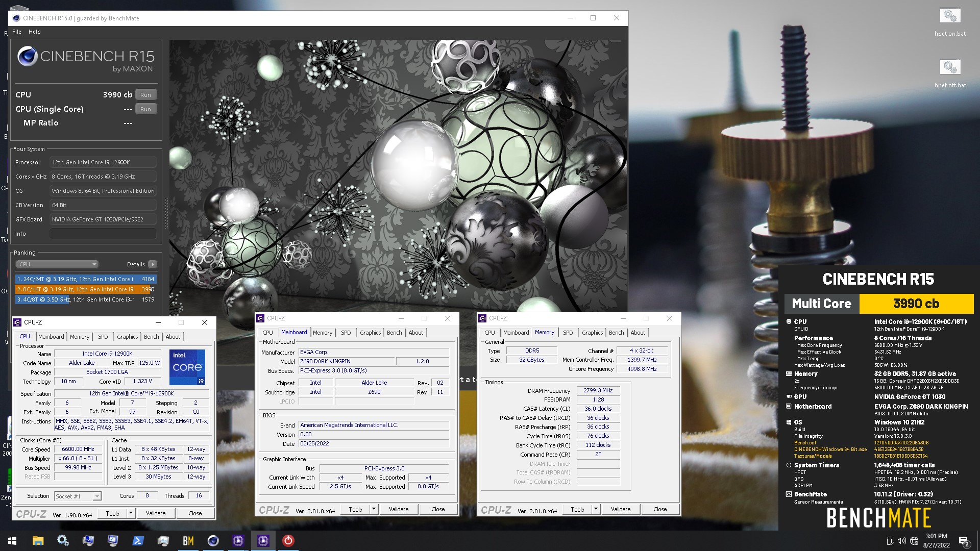Select ranking row 4C/8T Core i3 1579
980x551 pixels.
[86, 299]
